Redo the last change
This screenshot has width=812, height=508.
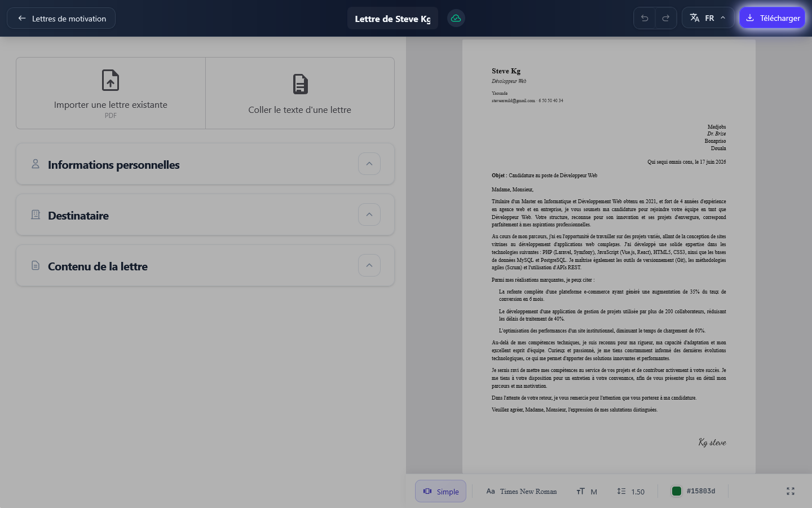666,18
